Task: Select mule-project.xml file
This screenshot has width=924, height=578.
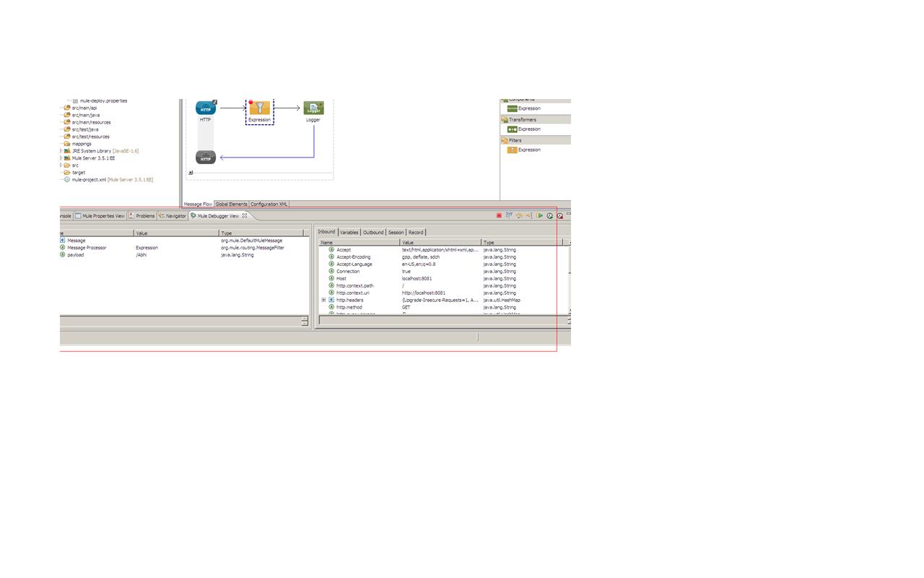Action: 108,179
